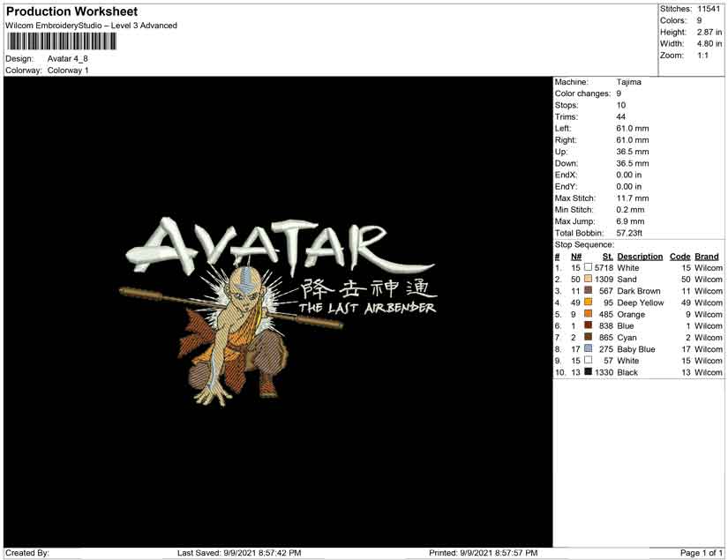Click the N# column header
This screenshot has width=728, height=560.
576,257
